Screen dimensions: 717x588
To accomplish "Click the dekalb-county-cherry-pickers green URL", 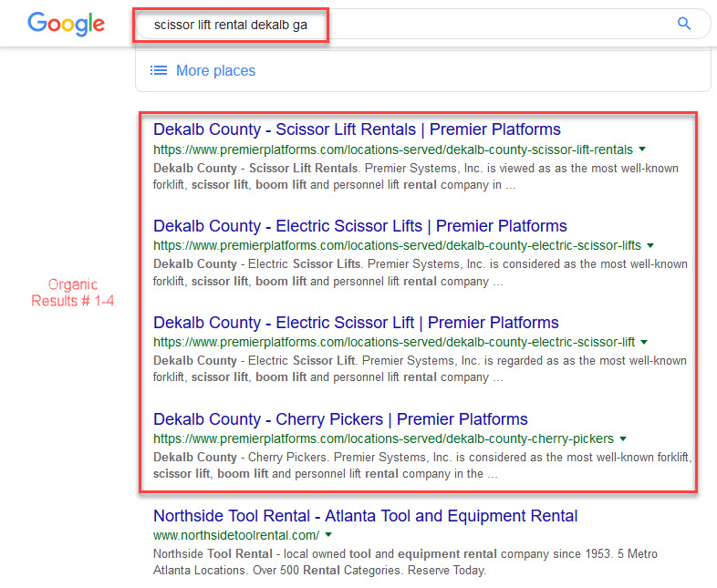I will click(x=383, y=439).
